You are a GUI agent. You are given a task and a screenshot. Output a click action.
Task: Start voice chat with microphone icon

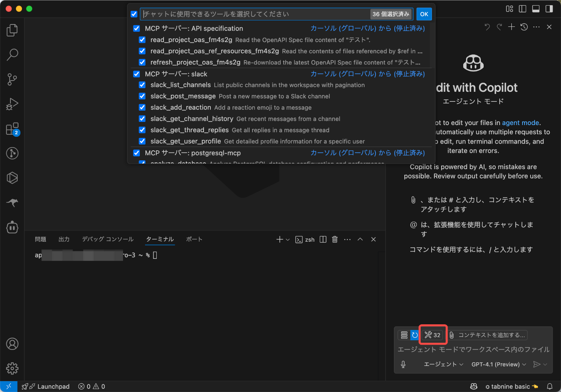pos(403,364)
